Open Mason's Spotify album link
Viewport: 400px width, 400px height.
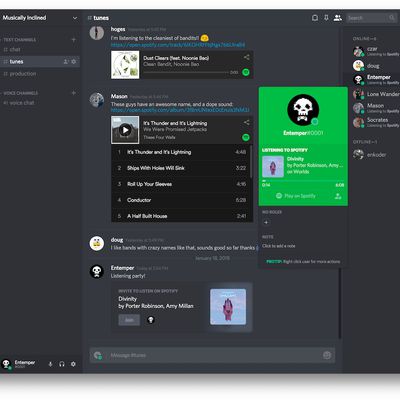point(180,110)
